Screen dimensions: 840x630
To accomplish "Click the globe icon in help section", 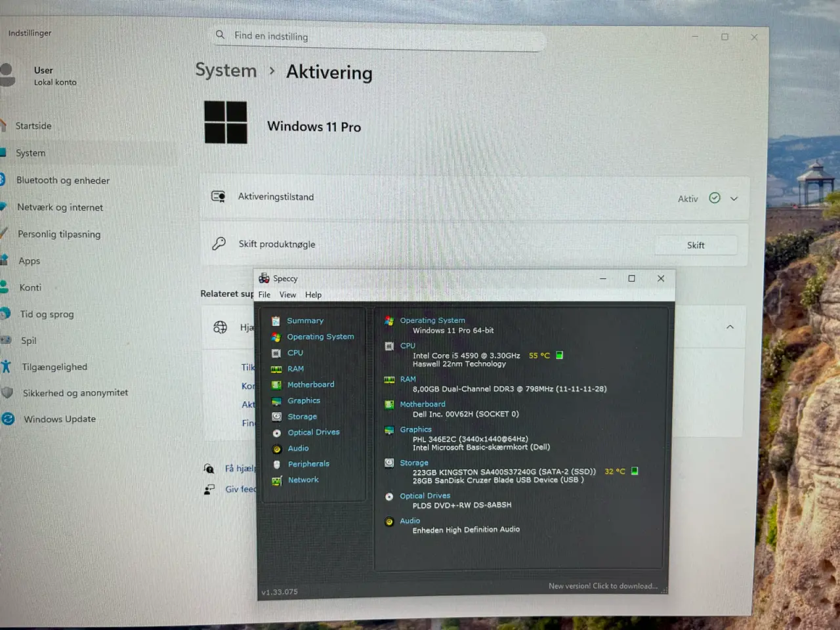I will coord(220,327).
